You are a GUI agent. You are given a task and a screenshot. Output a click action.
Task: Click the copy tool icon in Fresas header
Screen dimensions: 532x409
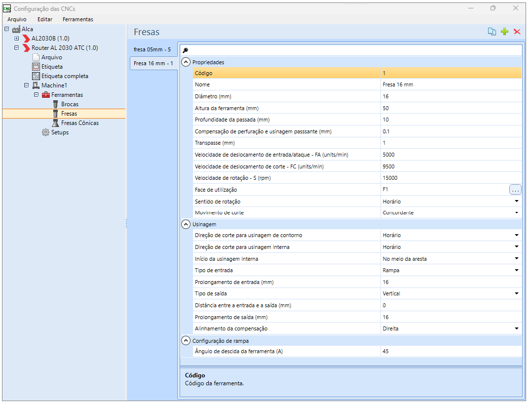tap(492, 32)
